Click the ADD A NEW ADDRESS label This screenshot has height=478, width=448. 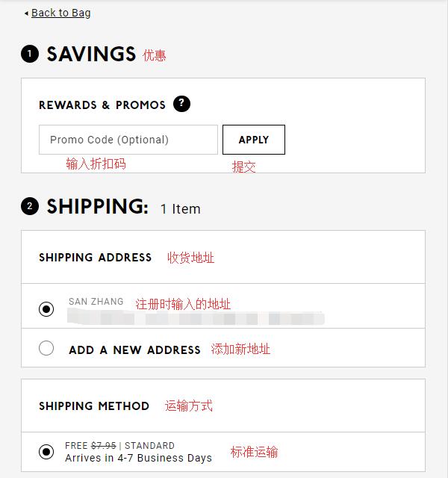tap(134, 350)
